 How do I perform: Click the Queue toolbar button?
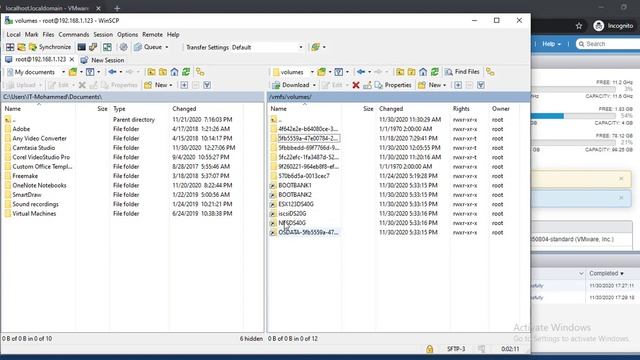(149, 47)
